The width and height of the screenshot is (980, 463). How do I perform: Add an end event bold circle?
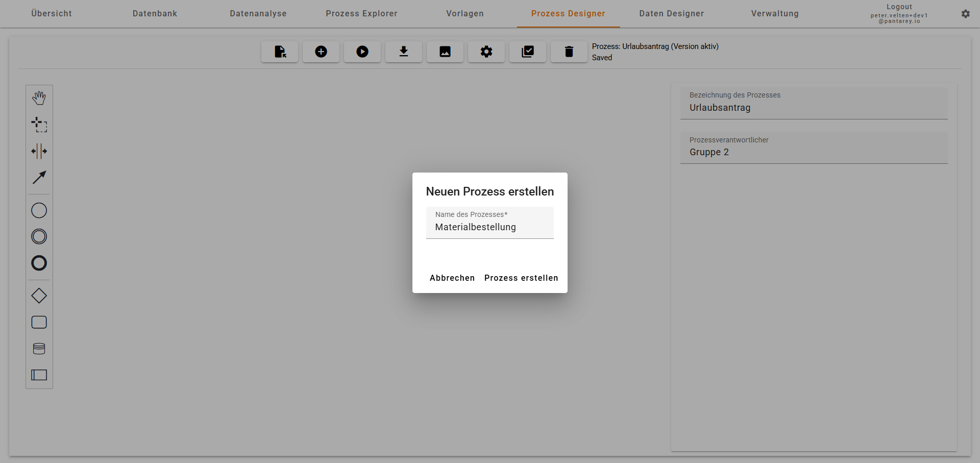(x=39, y=263)
